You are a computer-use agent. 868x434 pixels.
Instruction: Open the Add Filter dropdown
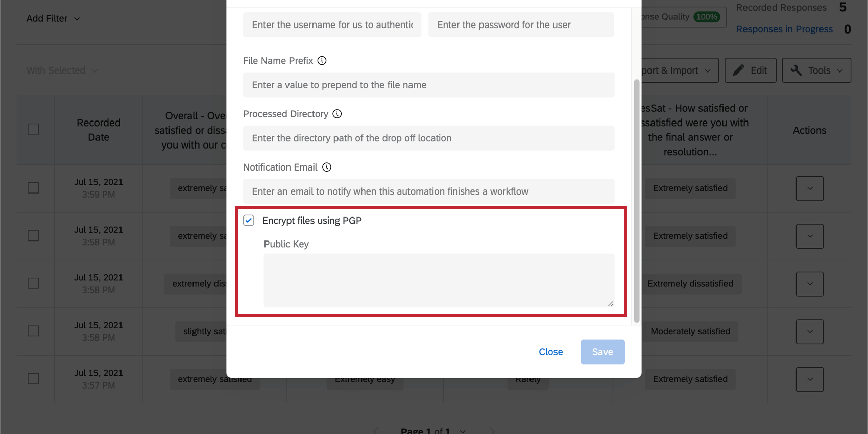53,18
